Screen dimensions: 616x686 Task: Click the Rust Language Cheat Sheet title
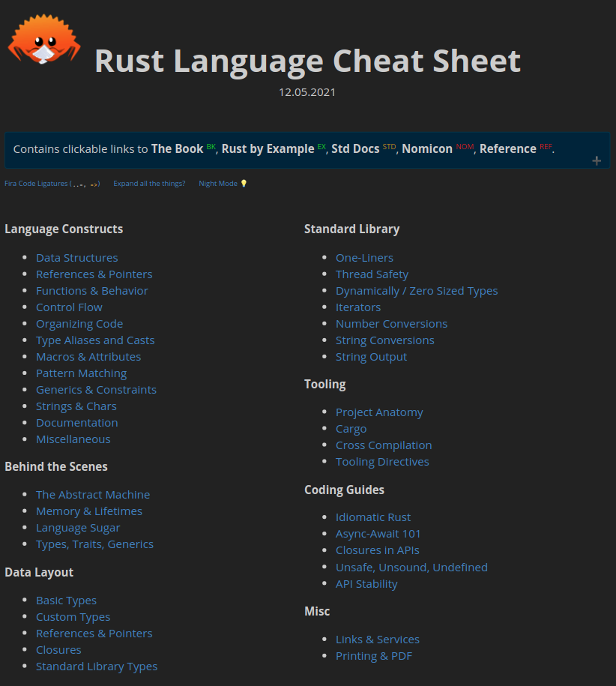coord(307,61)
